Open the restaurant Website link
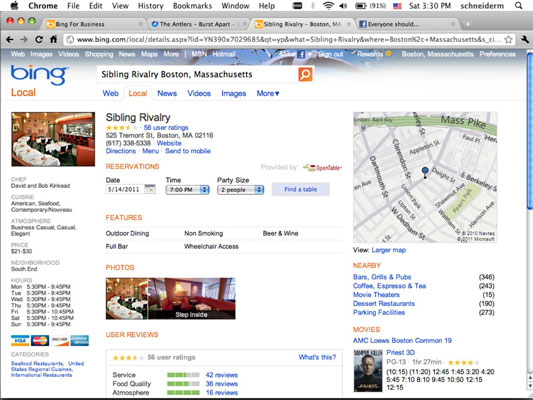This screenshot has height=400, width=533. pyautogui.click(x=169, y=143)
